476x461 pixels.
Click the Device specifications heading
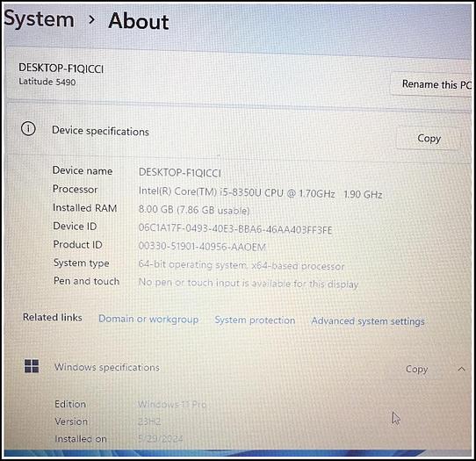click(x=100, y=131)
